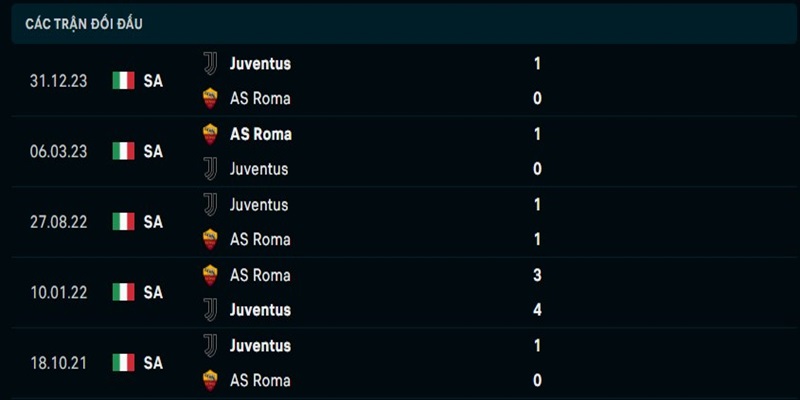This screenshot has width=800, height=400.
Task: Open the Juventus team link on 31.12.23
Action: click(x=260, y=63)
